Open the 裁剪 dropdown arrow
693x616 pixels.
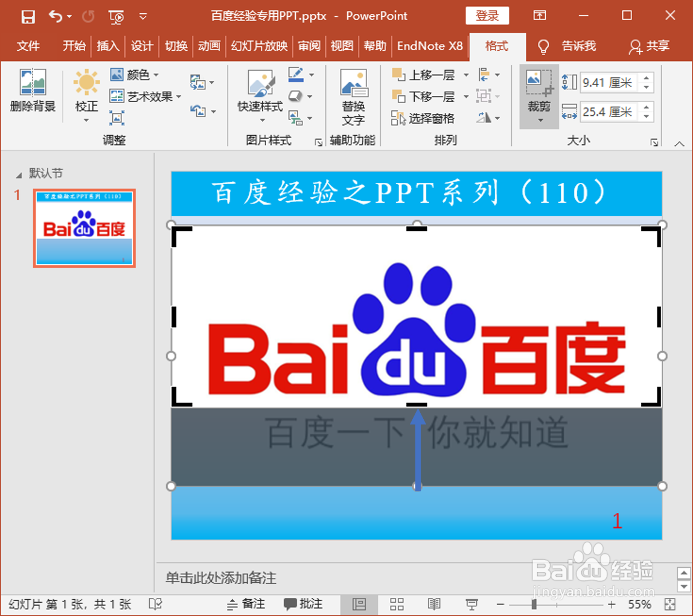click(x=540, y=121)
